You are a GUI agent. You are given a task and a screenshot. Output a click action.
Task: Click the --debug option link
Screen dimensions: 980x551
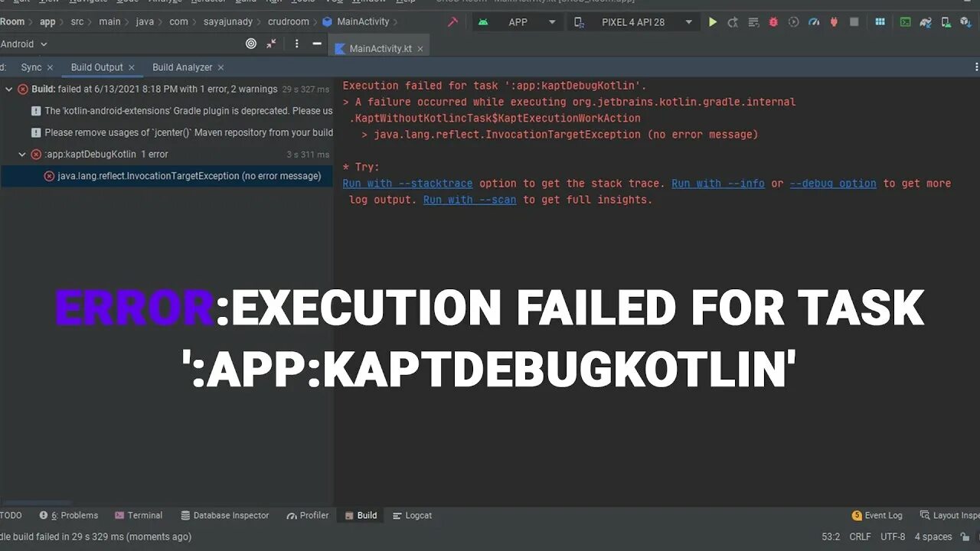tap(833, 184)
